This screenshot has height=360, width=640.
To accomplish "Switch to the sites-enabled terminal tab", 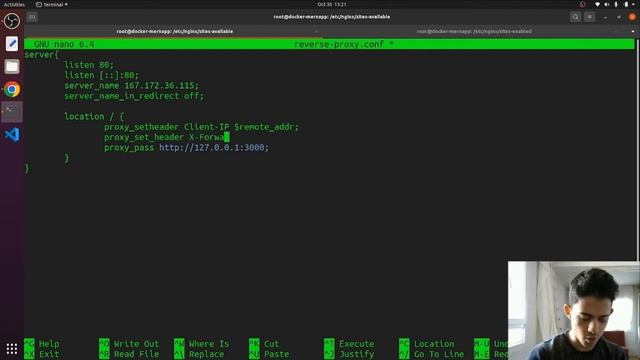I will [474, 31].
